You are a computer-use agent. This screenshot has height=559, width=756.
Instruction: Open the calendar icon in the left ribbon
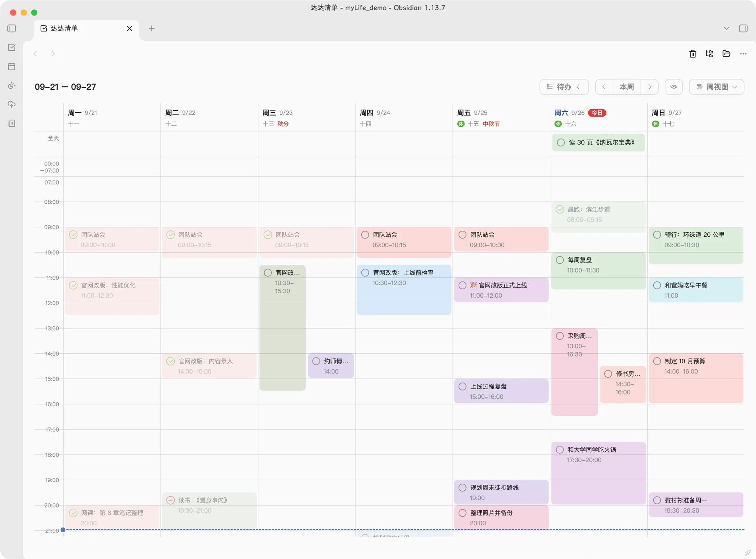[x=12, y=66]
